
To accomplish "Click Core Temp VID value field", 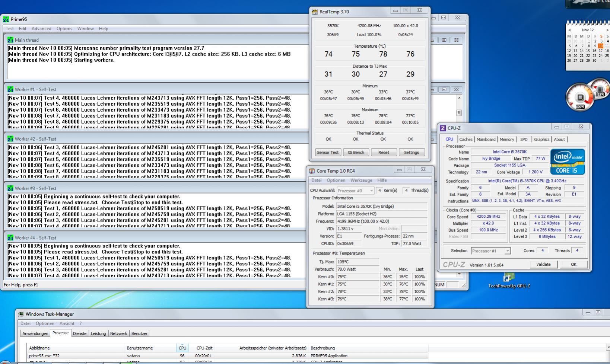I will pos(349,229).
